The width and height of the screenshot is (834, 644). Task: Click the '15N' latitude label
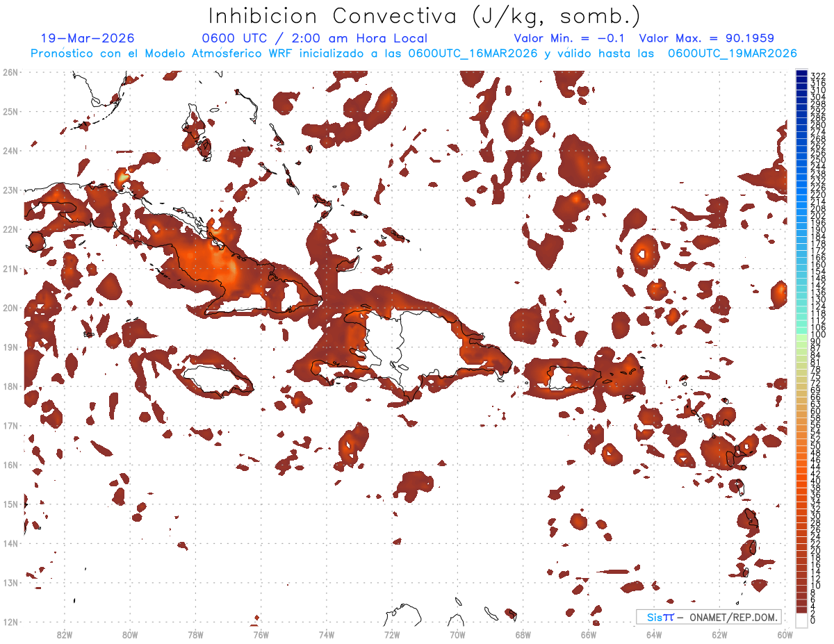[10, 504]
